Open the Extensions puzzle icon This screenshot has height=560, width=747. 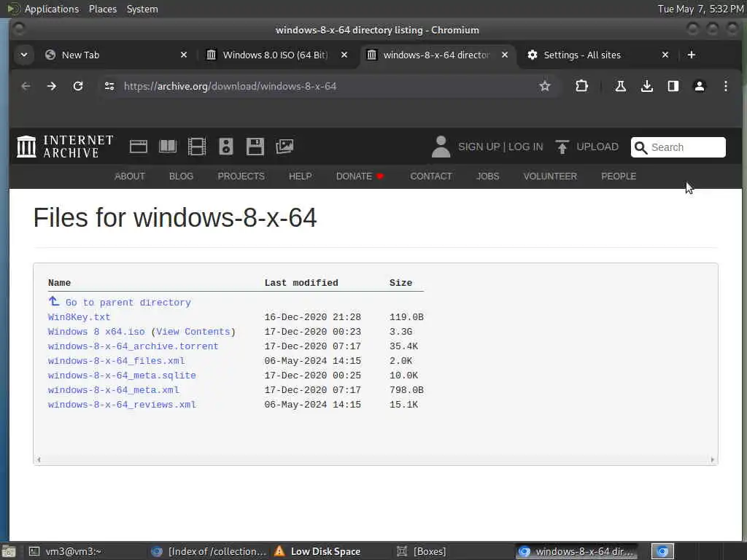click(581, 86)
